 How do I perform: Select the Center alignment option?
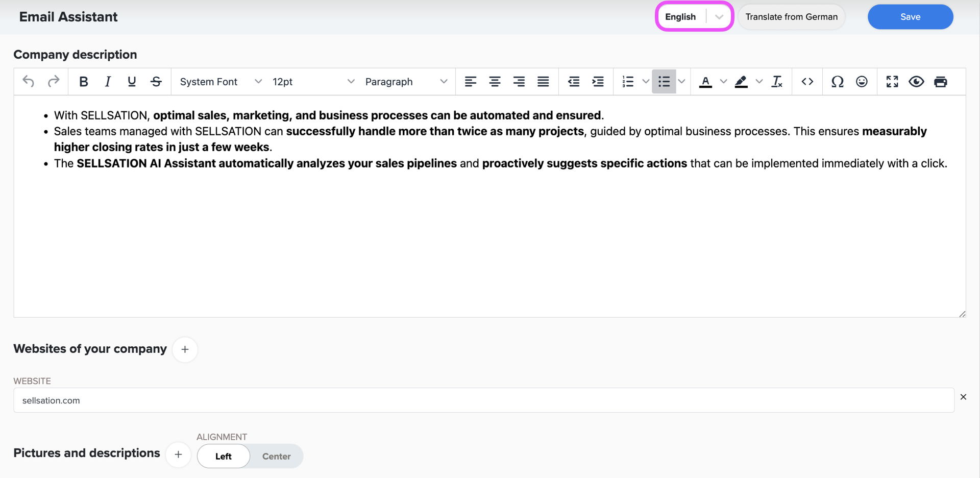click(x=276, y=456)
